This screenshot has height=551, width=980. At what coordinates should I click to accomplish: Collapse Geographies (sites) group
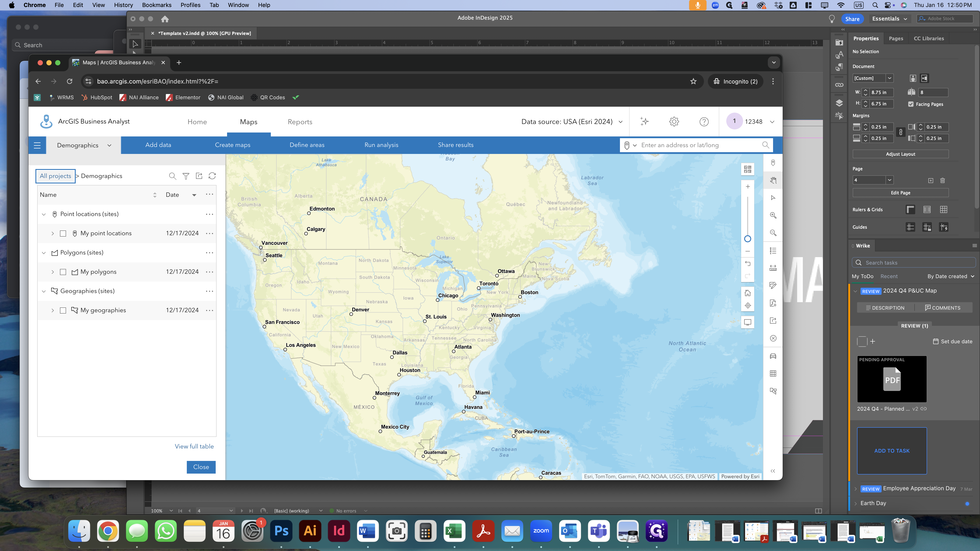[x=44, y=291]
